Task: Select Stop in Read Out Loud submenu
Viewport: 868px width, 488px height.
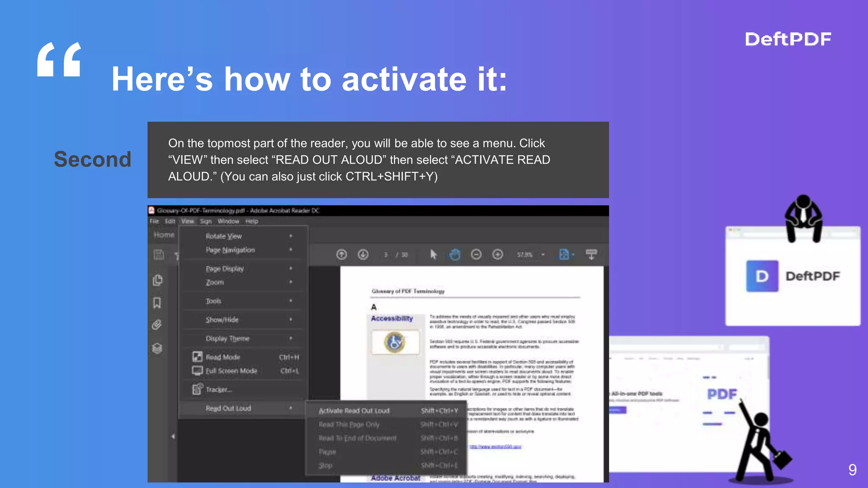Action: click(387, 466)
